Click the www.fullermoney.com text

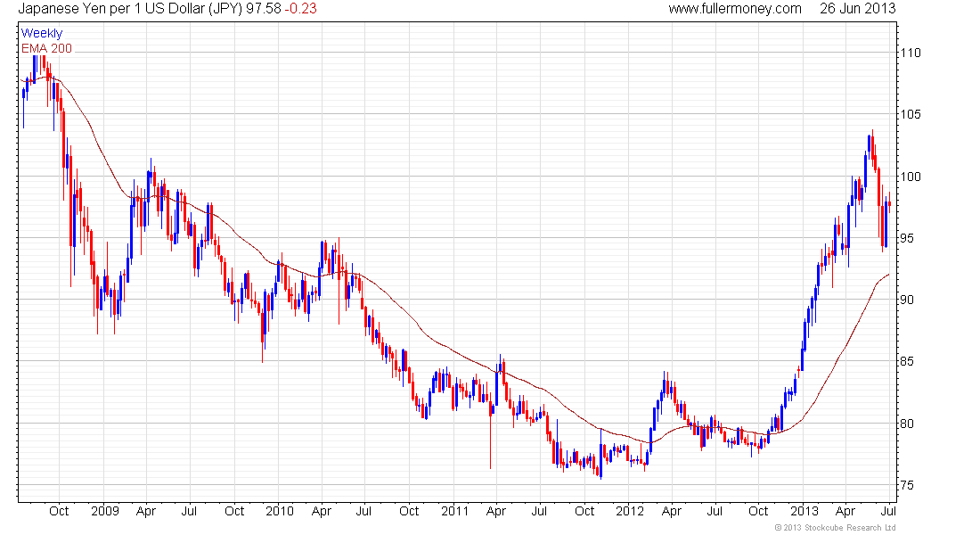734,9
